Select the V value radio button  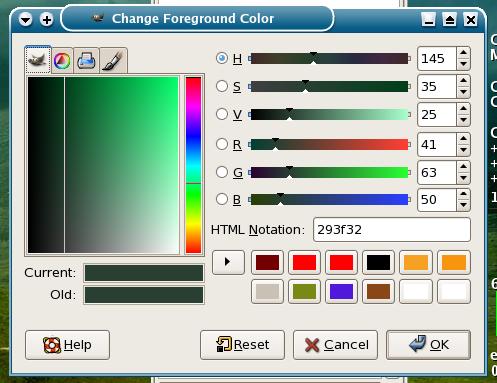click(x=222, y=114)
